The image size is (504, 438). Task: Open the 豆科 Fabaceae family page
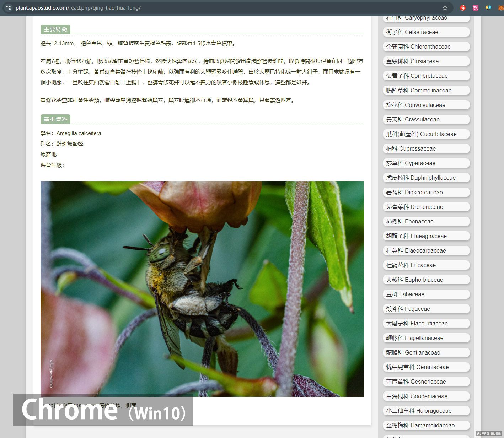[x=426, y=294]
